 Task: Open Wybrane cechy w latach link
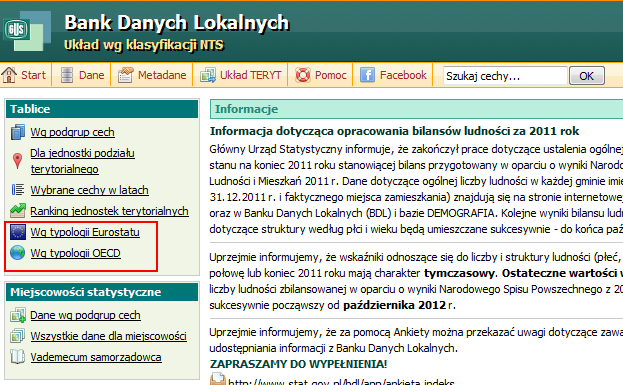tap(89, 190)
